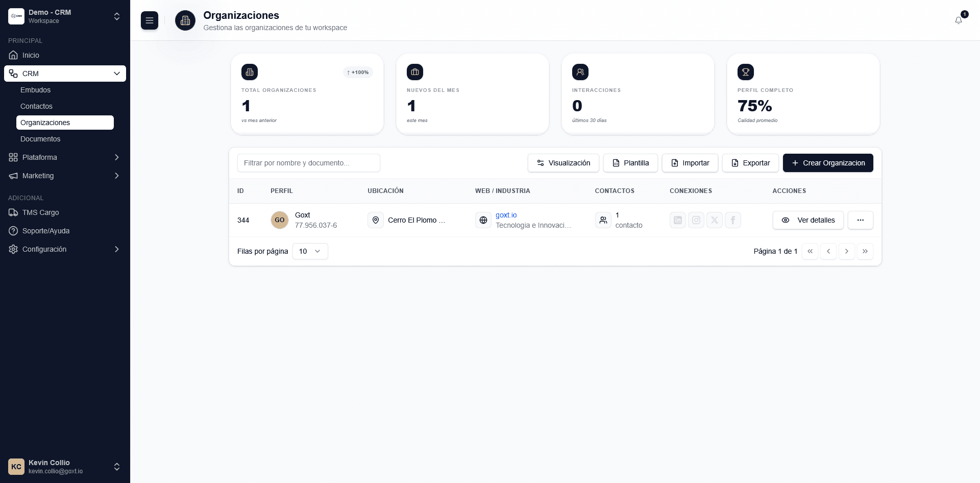980x483 pixels.
Task: Select Organizaciones in the sidebar
Action: pos(65,123)
